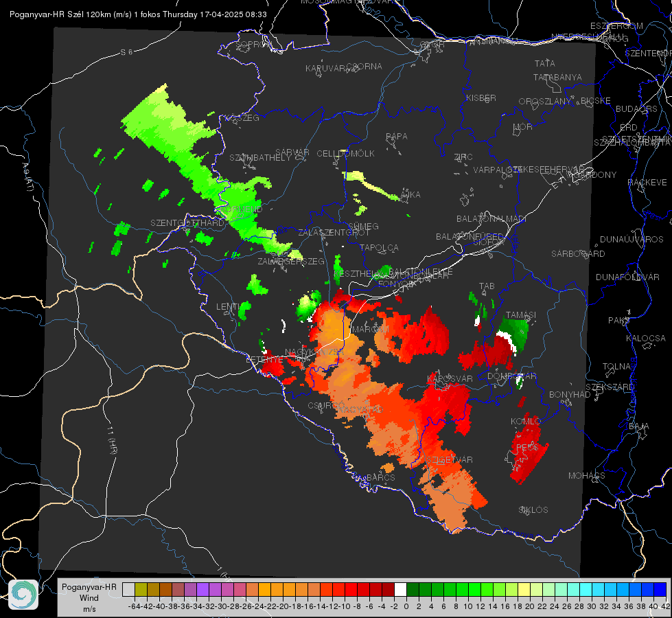
Task: Click the CSURGÓ city label
Action: tap(325, 405)
